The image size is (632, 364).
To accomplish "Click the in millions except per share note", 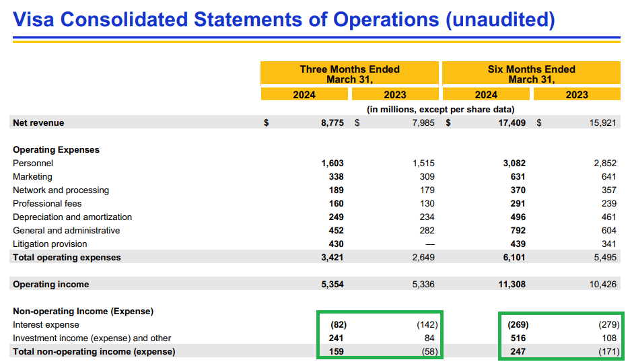I will pyautogui.click(x=441, y=109).
